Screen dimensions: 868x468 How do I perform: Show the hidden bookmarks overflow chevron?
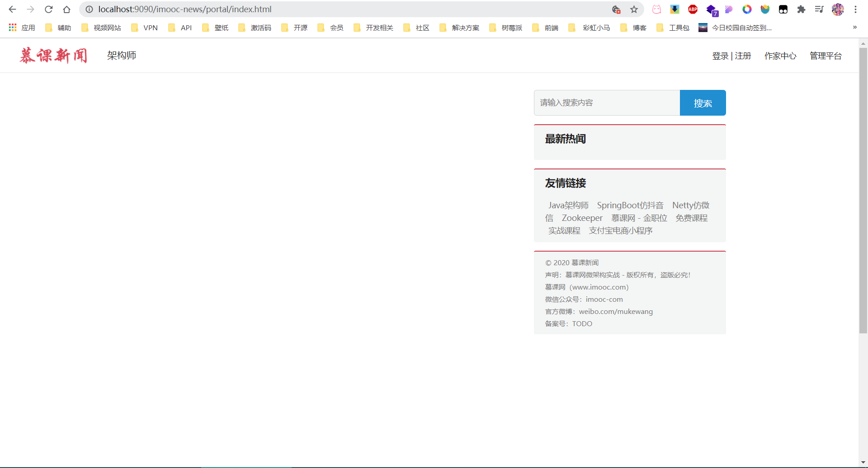pyautogui.click(x=855, y=27)
